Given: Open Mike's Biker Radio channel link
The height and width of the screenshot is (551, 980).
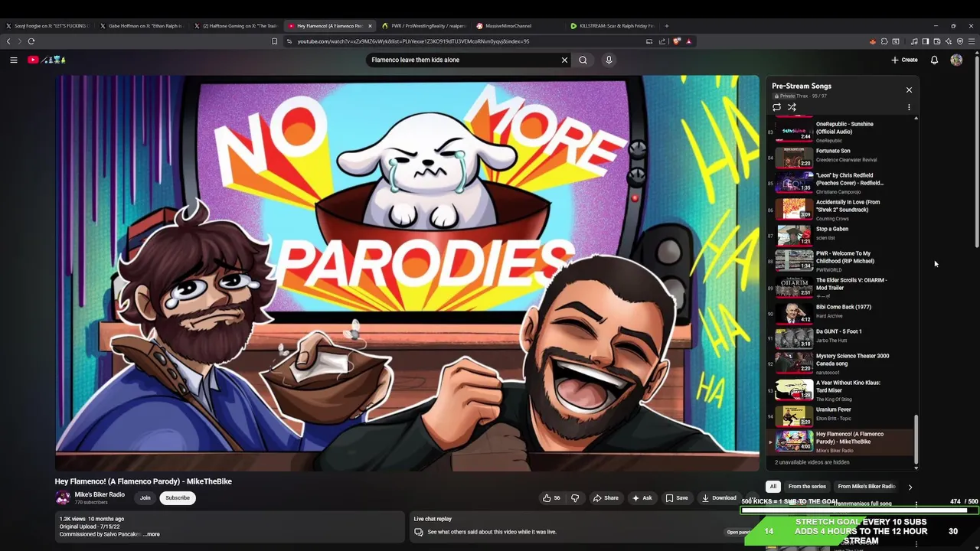Looking at the screenshot, I should tap(100, 494).
